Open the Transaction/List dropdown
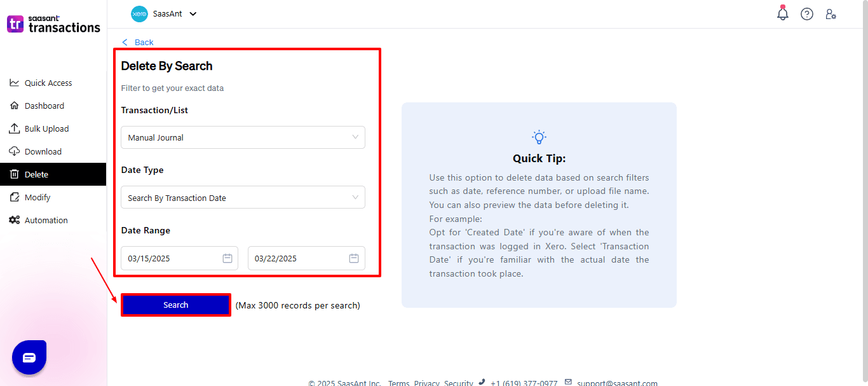Screen dimensions: 868x386 tap(243, 137)
